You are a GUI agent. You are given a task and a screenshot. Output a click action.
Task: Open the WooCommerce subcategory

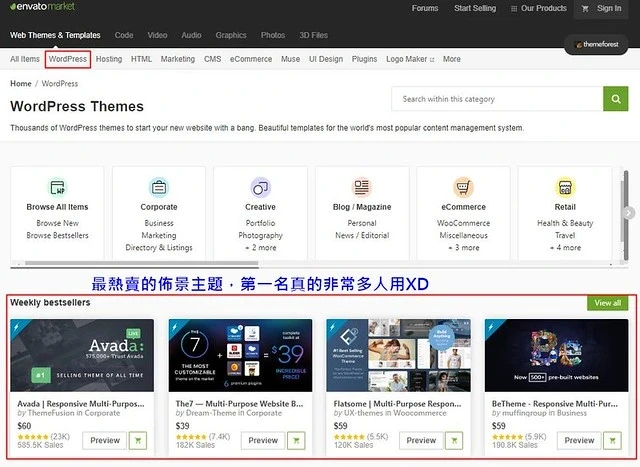click(463, 223)
